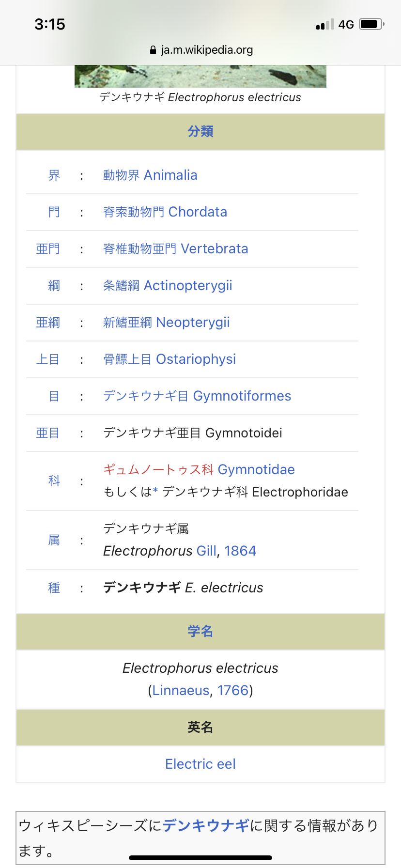Open the Gill author link
Viewport: 401px width, 868px height.
point(206,551)
